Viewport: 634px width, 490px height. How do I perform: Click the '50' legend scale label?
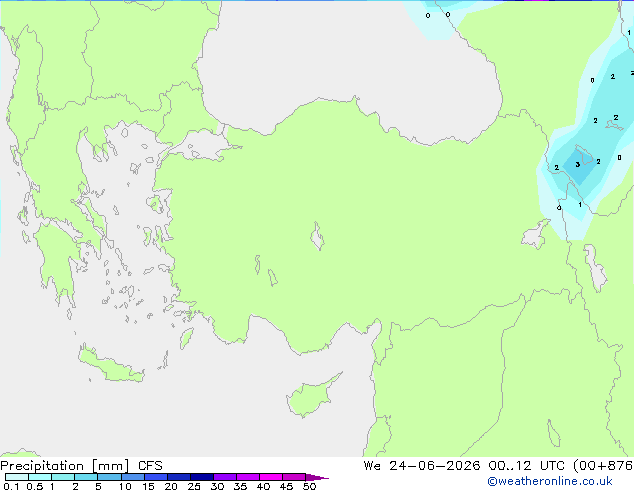(309, 486)
